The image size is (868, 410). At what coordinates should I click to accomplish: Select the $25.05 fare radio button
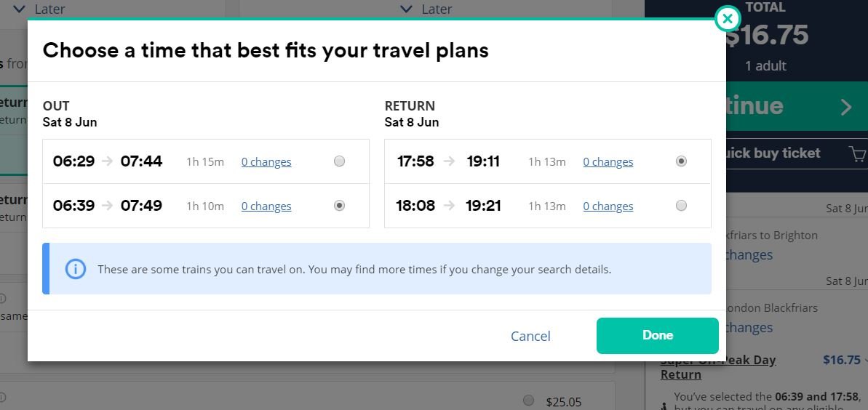pos(528,401)
